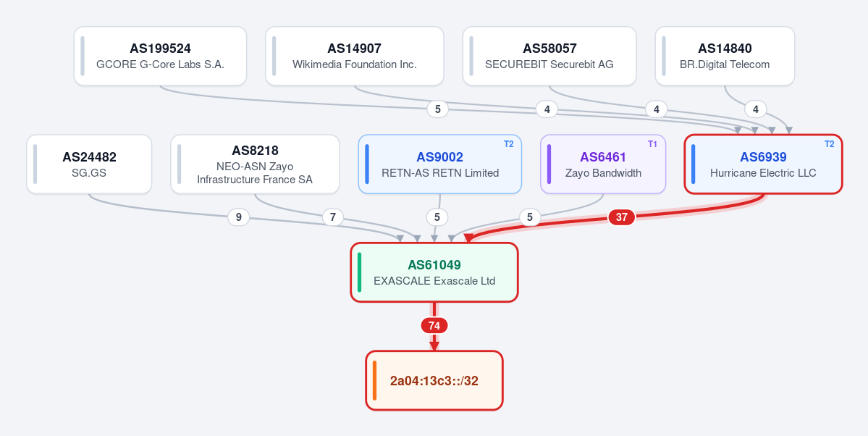Click the edge label 9 from AS24482
Screen dimensions: 868x436
tap(239, 217)
